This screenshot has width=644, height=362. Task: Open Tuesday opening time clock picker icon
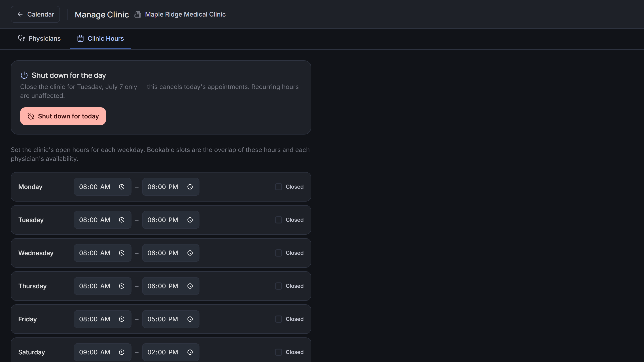pos(121,220)
